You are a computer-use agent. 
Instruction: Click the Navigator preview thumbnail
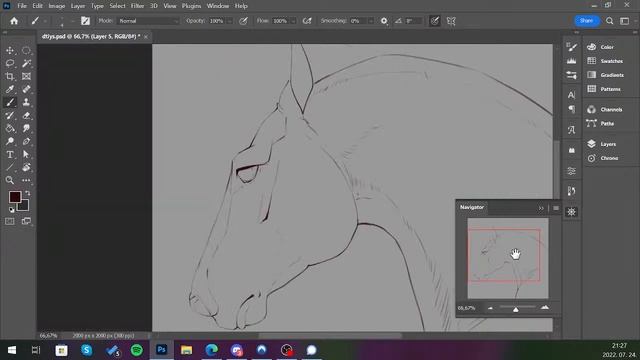508,258
